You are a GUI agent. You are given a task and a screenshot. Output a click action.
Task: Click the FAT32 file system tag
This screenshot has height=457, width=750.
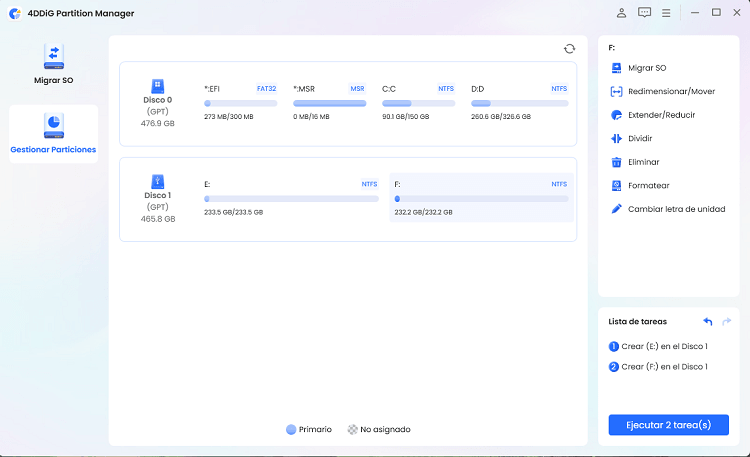point(266,89)
